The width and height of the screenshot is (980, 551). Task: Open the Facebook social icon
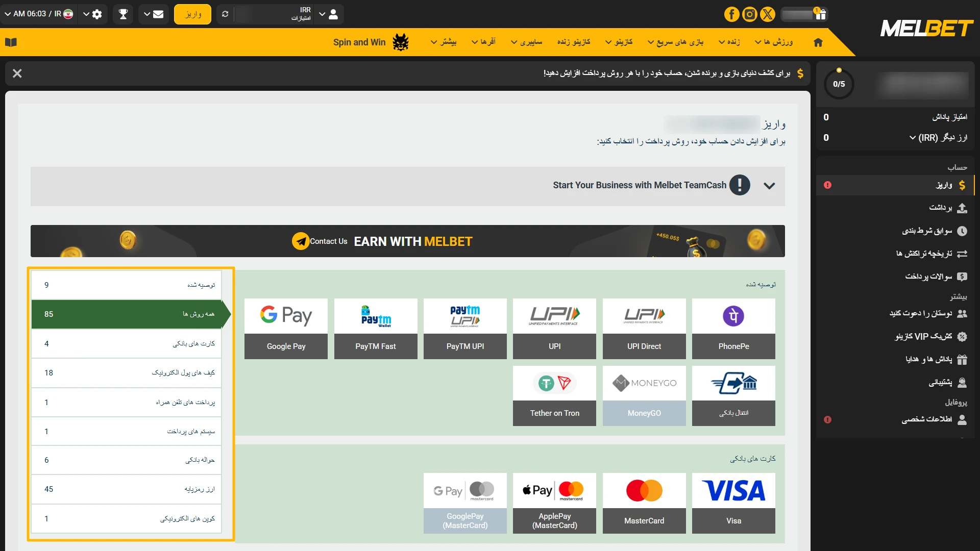731,14
